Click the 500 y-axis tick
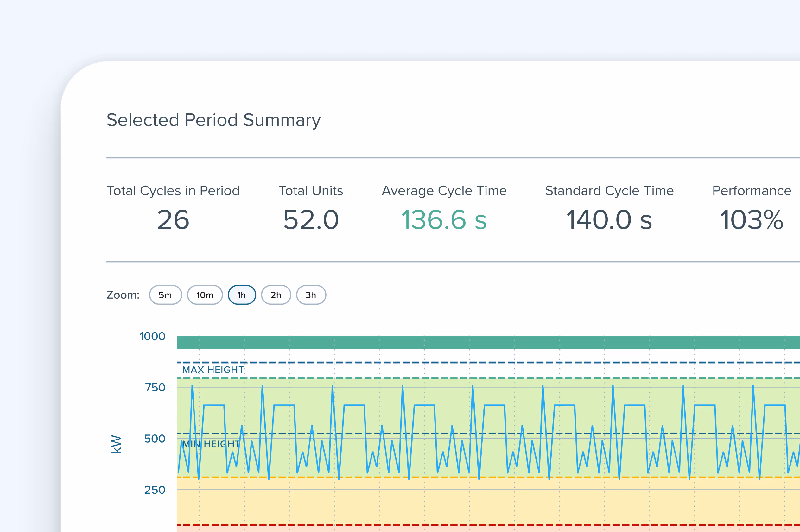This screenshot has height=532, width=800. click(x=155, y=439)
